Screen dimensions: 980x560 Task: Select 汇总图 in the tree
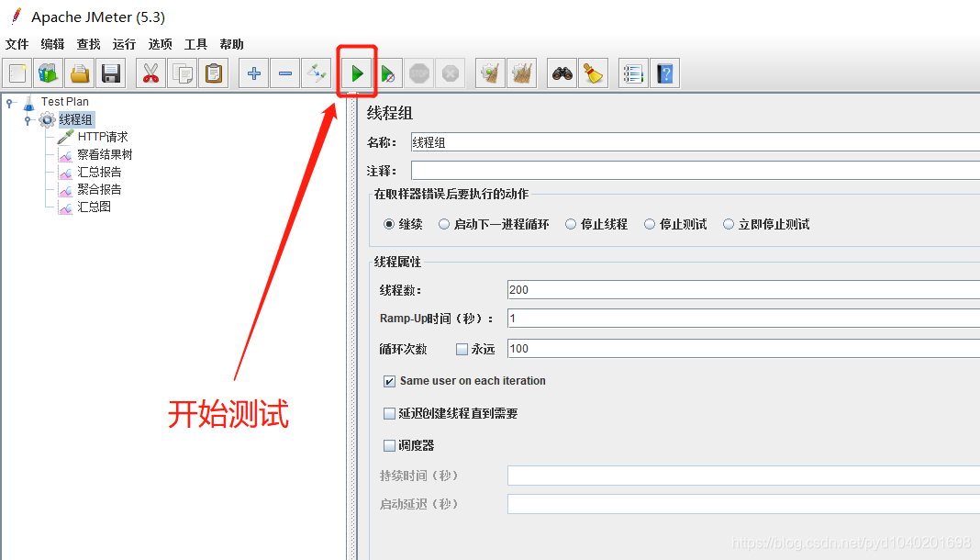coord(94,207)
